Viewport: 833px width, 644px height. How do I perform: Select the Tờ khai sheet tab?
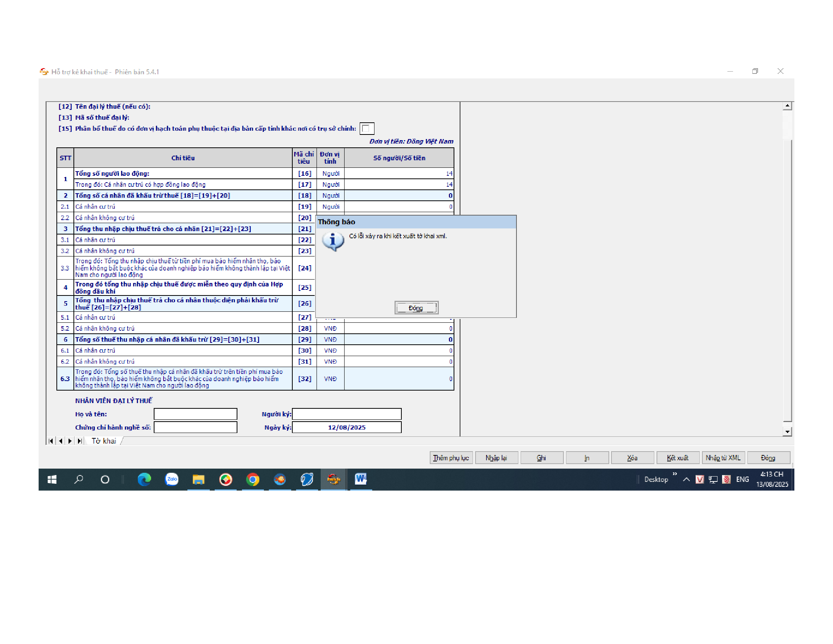[x=104, y=441]
